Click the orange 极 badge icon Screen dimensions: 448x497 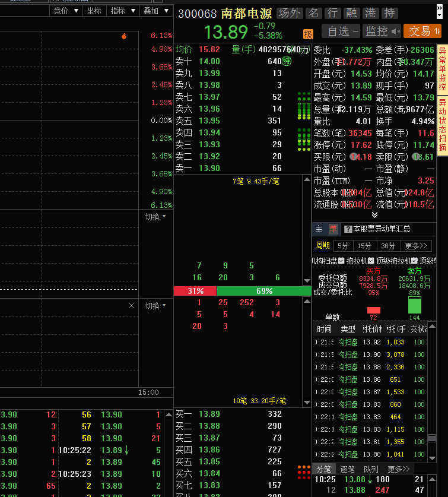coord(308,34)
